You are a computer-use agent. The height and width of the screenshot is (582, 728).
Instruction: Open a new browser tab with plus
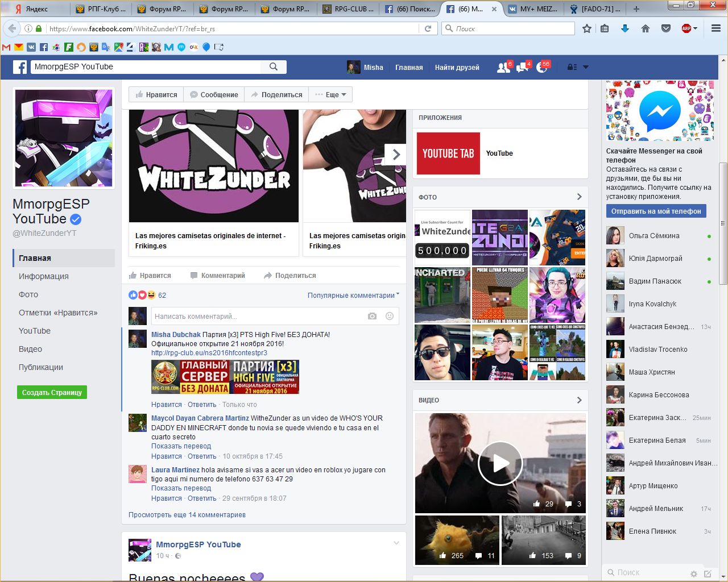click(636, 9)
